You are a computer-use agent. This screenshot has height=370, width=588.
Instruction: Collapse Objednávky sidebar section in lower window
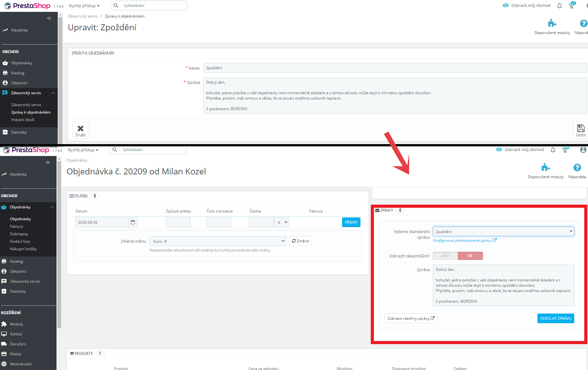tap(52, 207)
